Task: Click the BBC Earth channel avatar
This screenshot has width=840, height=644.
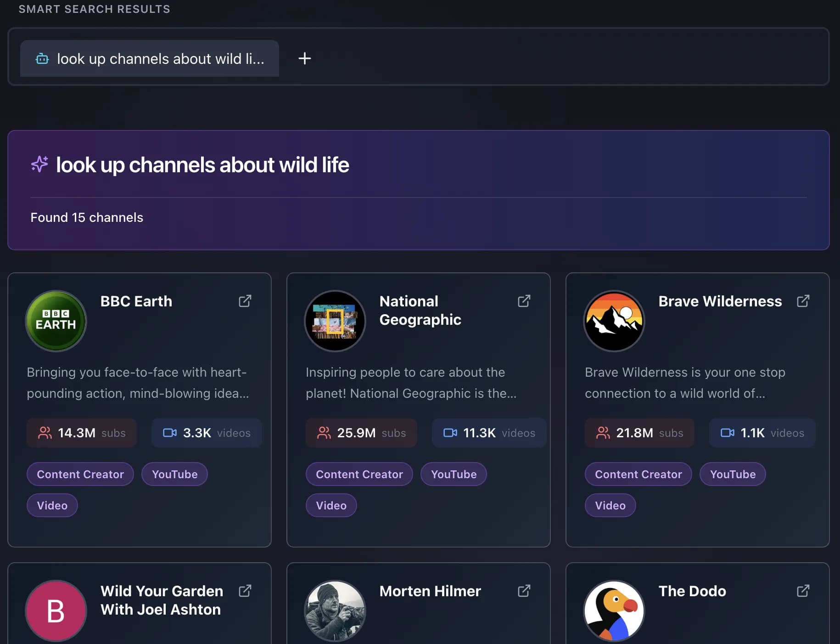Action: (56, 321)
